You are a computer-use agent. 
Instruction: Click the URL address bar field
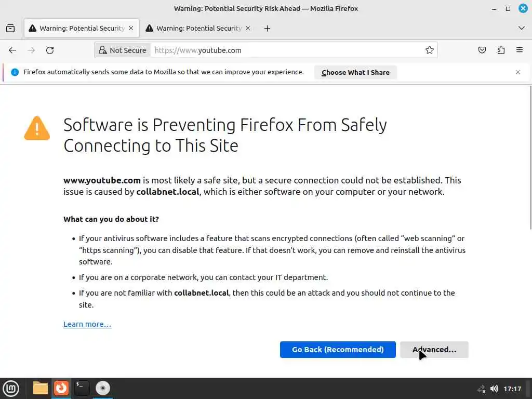click(286, 50)
